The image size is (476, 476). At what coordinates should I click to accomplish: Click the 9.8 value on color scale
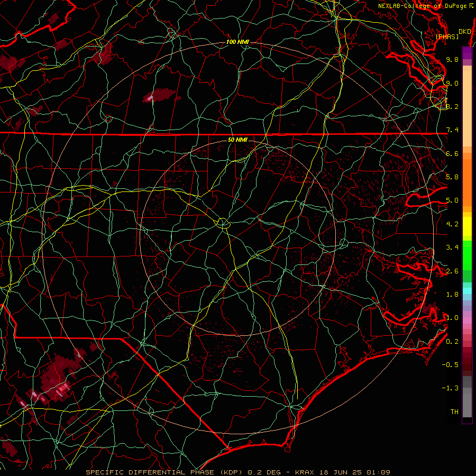tap(452, 59)
